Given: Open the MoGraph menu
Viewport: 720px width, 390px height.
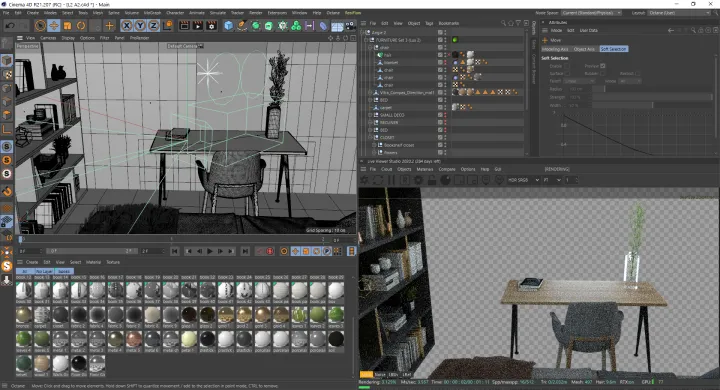Looking at the screenshot, I should pyautogui.click(x=152, y=13).
